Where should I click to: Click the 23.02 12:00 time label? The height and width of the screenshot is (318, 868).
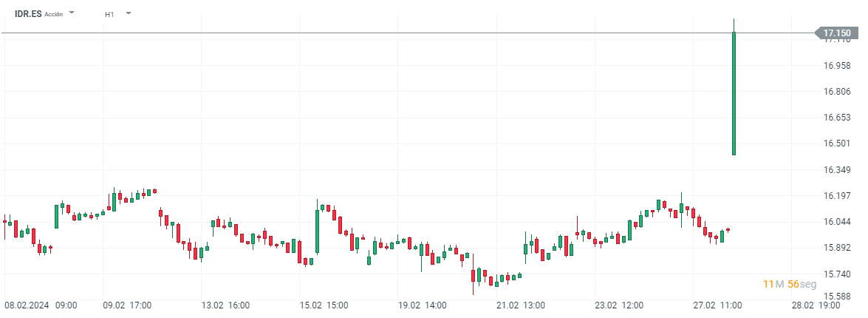(619, 305)
